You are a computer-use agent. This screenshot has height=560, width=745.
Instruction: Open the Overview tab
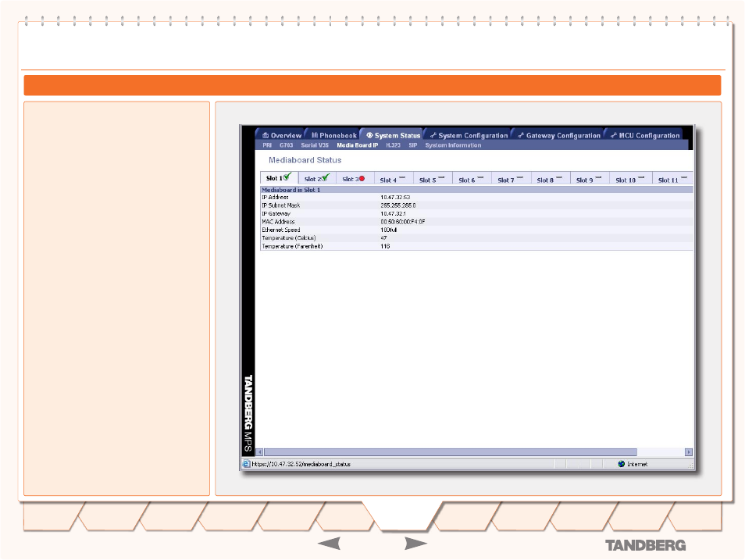[x=281, y=135]
